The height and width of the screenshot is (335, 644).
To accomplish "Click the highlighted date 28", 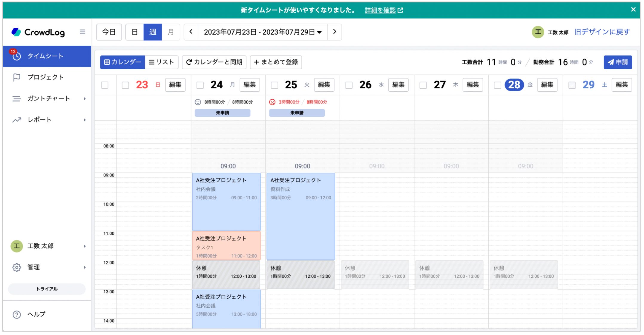I will coord(514,85).
